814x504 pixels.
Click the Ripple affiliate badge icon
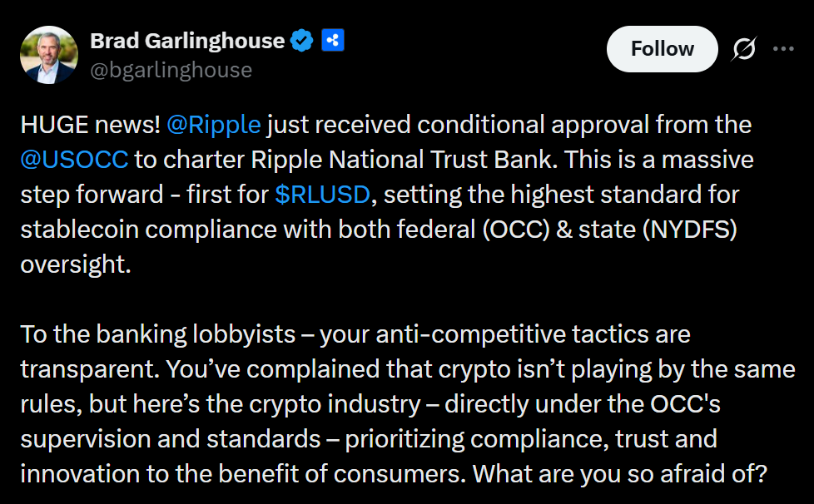[333, 41]
